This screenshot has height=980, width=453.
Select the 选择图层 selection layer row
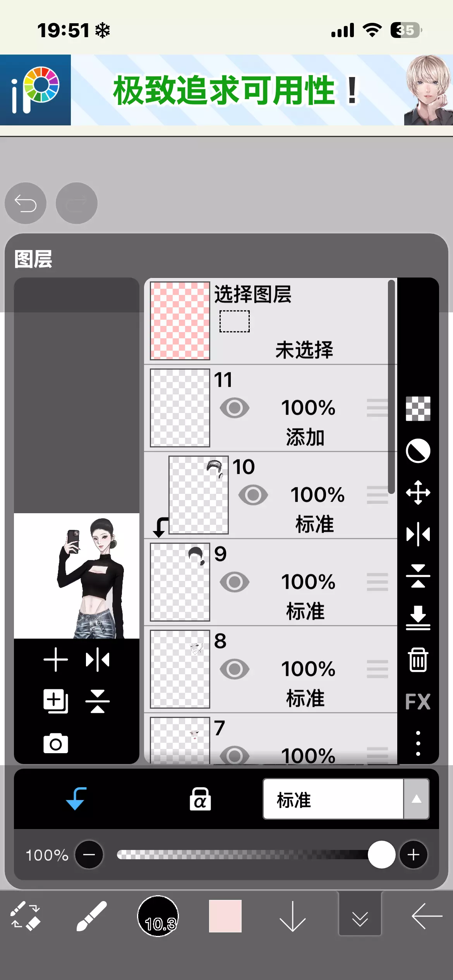[271, 321]
